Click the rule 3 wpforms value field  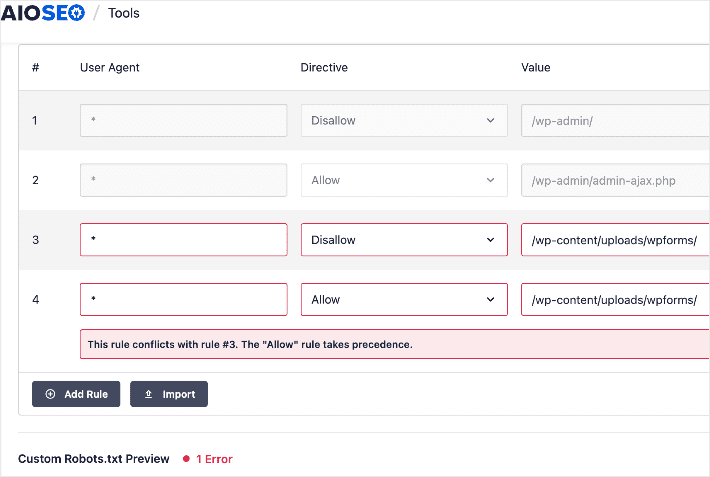pyautogui.click(x=615, y=240)
